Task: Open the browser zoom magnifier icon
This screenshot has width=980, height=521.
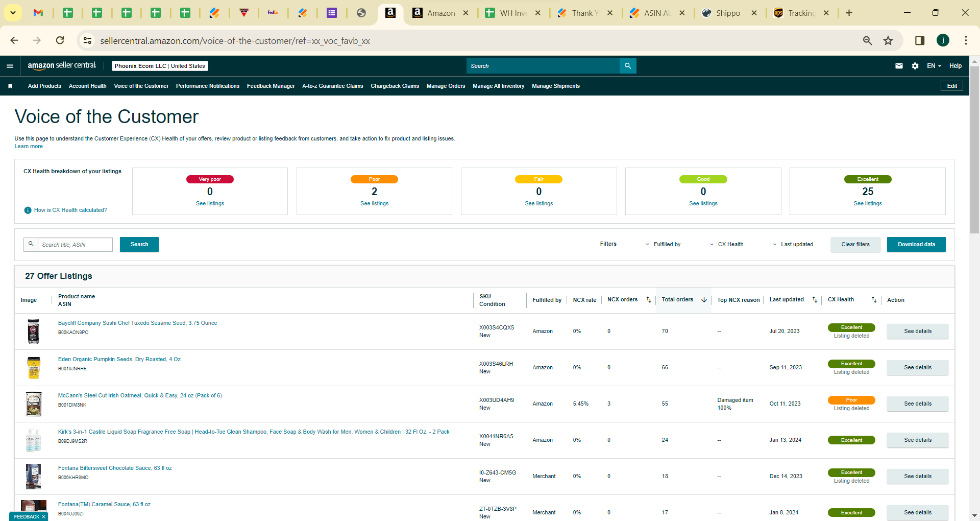Action: click(x=867, y=40)
